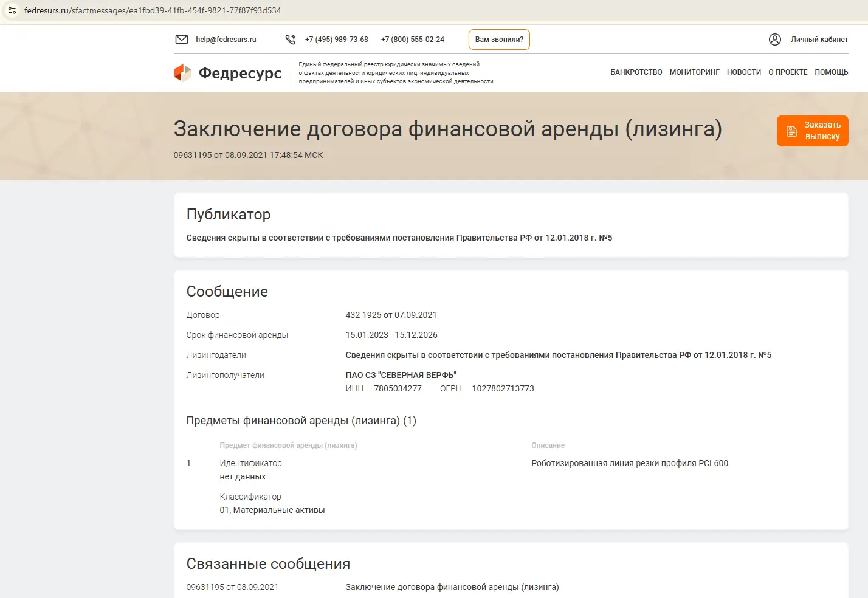The image size is (868, 598).
Task: Click the Предмет финансовой аренды (лизинга) column header
Action: (x=288, y=445)
